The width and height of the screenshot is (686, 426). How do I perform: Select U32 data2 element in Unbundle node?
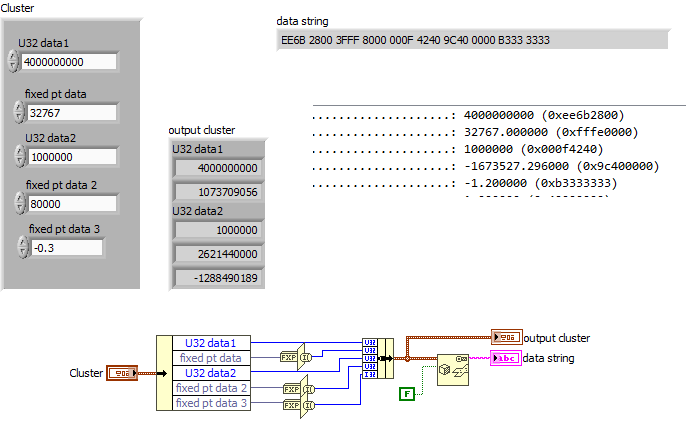coord(211,373)
